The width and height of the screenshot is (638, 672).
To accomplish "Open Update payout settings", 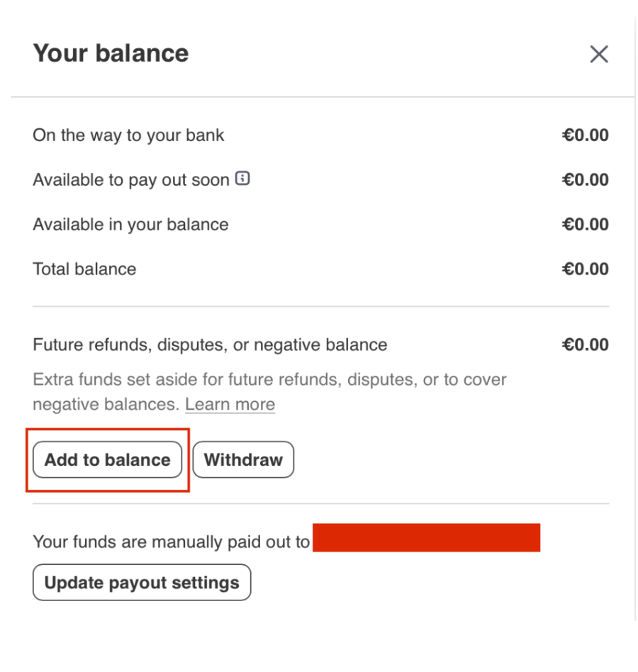I will pyautogui.click(x=142, y=583).
